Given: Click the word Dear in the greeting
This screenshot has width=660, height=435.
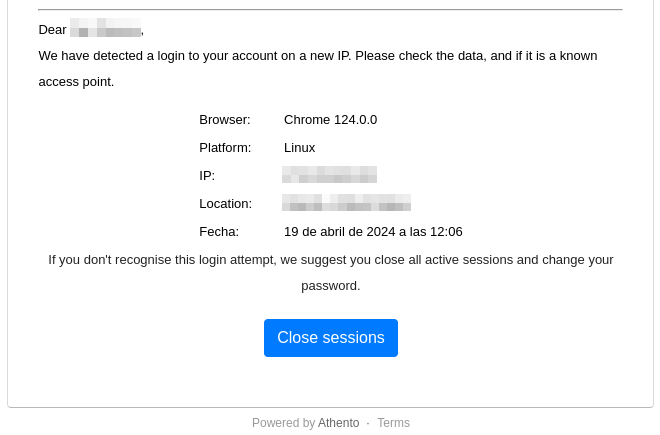Looking at the screenshot, I should (x=52, y=30).
